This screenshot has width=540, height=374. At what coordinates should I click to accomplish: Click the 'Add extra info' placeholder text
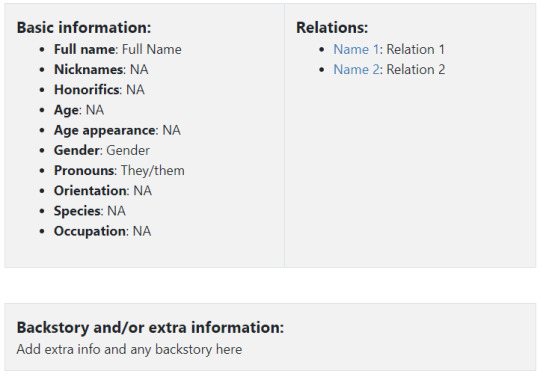129,349
